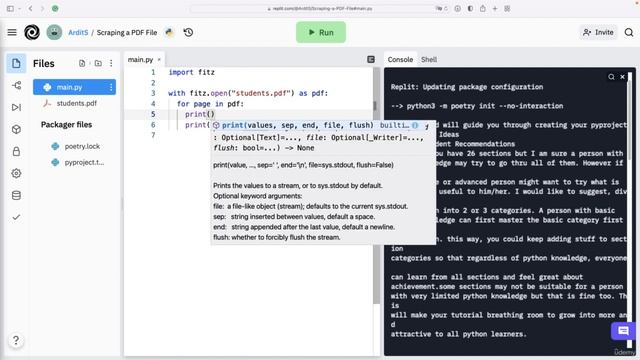Select the Files sidebar icon

(x=16, y=63)
